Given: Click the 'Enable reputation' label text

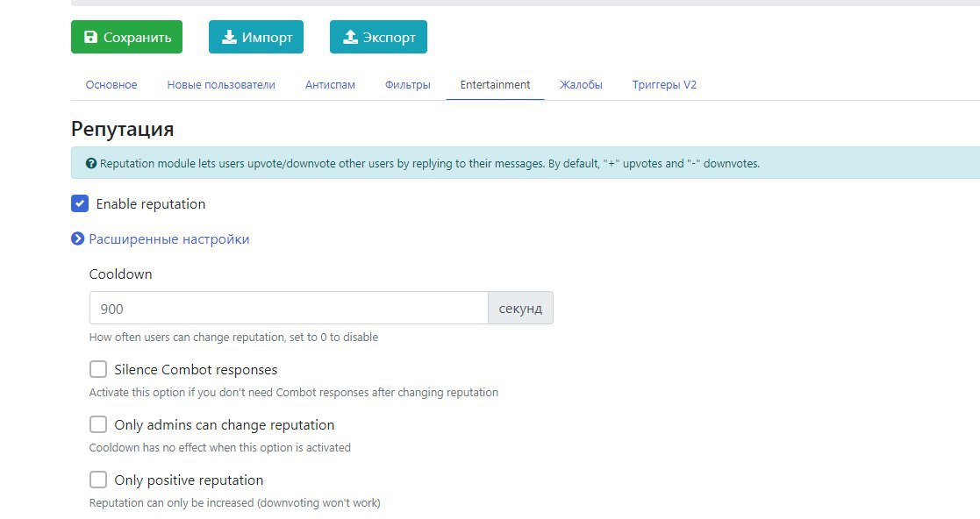Looking at the screenshot, I should (x=151, y=204).
